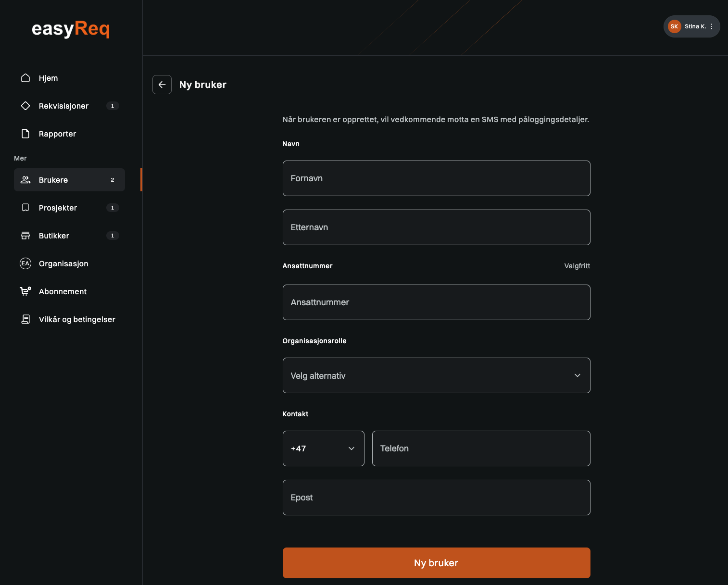Click the Brukere people icon
728x585 pixels.
[x=25, y=180]
